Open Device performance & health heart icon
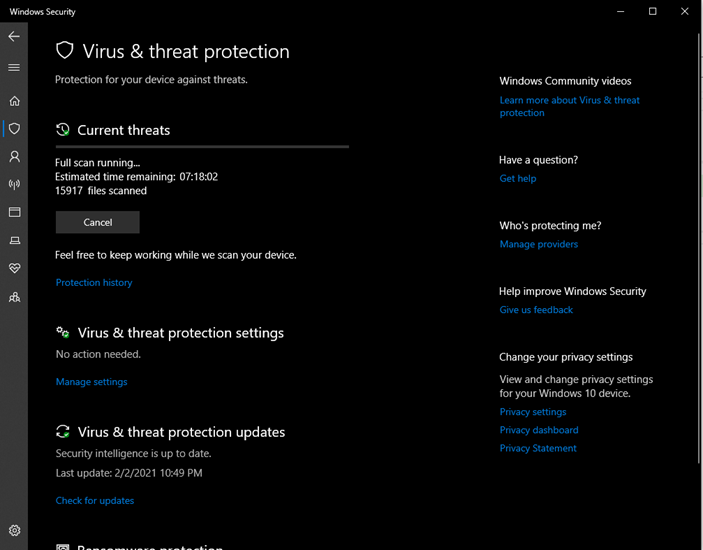The height and width of the screenshot is (550, 703). 14,268
